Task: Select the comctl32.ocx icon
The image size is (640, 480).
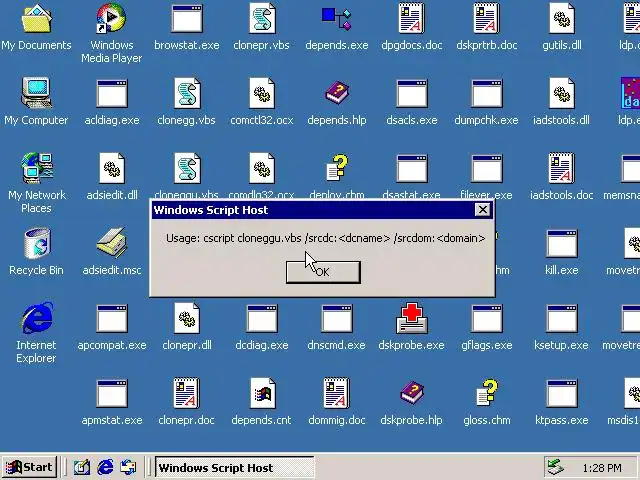Action: pos(262,94)
